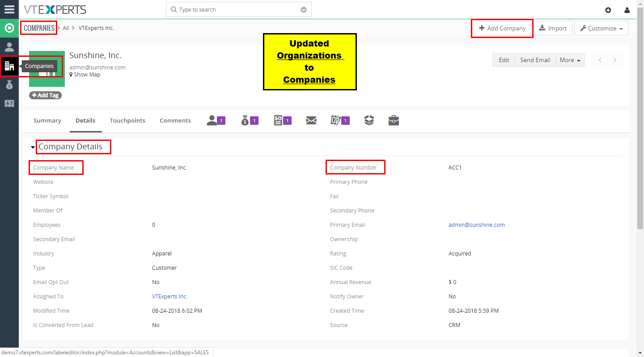Click the Edit button
644x357 pixels.
pyautogui.click(x=504, y=60)
